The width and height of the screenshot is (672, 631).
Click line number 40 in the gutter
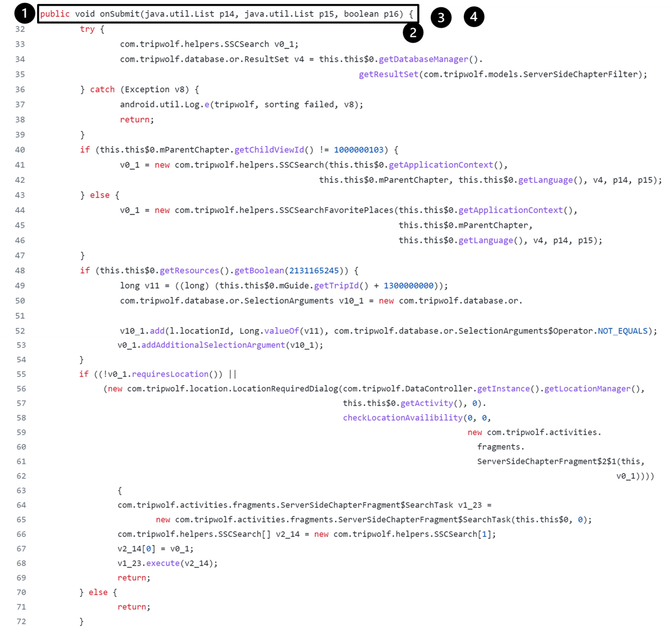[20, 150]
